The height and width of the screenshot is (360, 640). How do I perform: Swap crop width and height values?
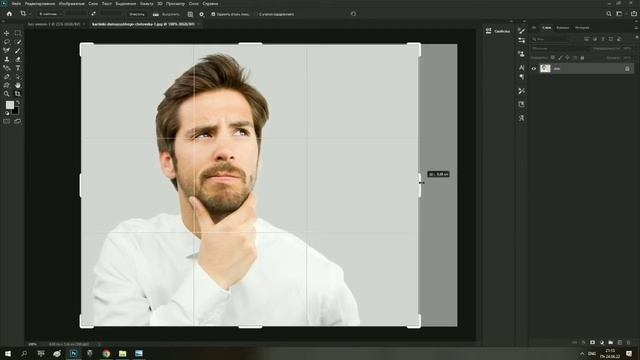(x=93, y=14)
